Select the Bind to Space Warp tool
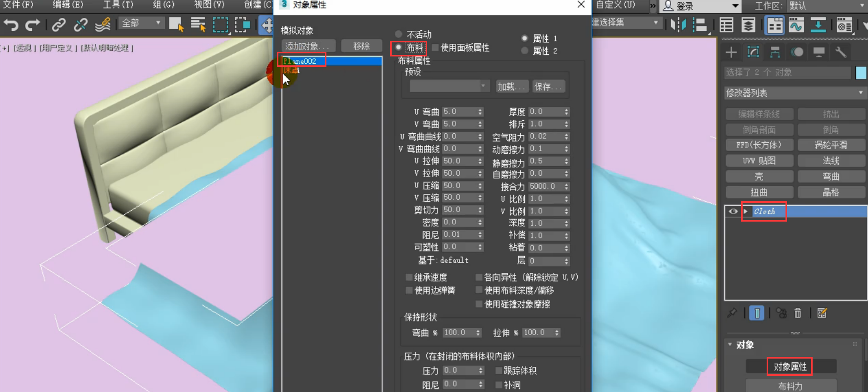Screen dimensions: 868x392 click(103, 25)
